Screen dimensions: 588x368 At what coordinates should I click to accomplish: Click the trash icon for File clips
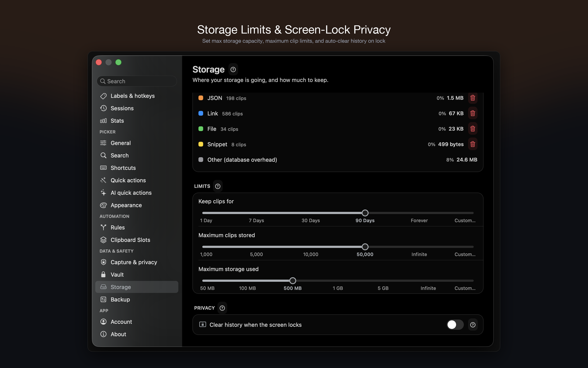473,129
